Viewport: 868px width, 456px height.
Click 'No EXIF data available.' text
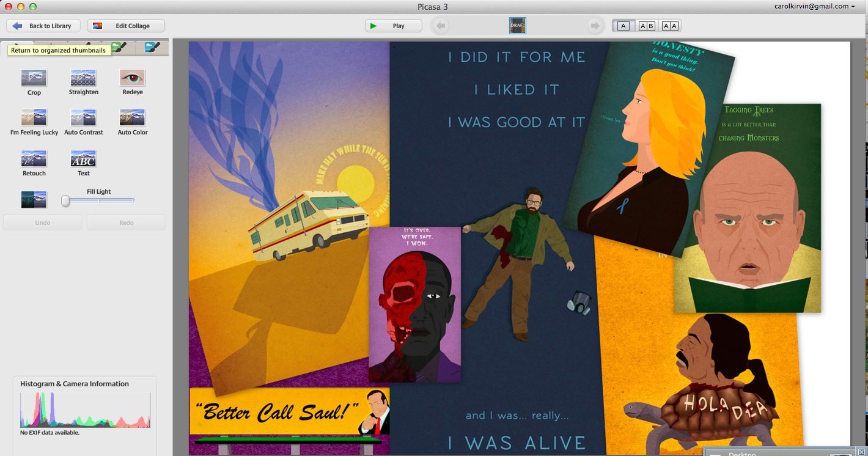(x=50, y=433)
